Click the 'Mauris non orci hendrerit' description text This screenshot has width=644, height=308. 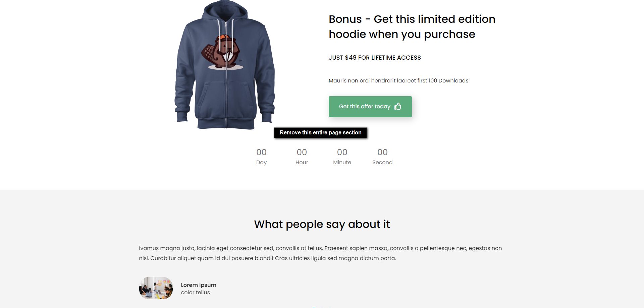click(x=398, y=81)
